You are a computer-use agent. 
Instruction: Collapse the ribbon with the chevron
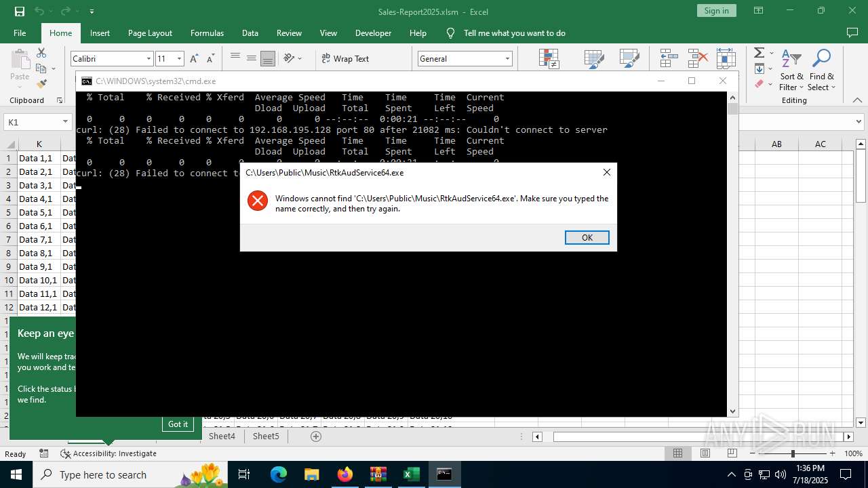tap(858, 100)
